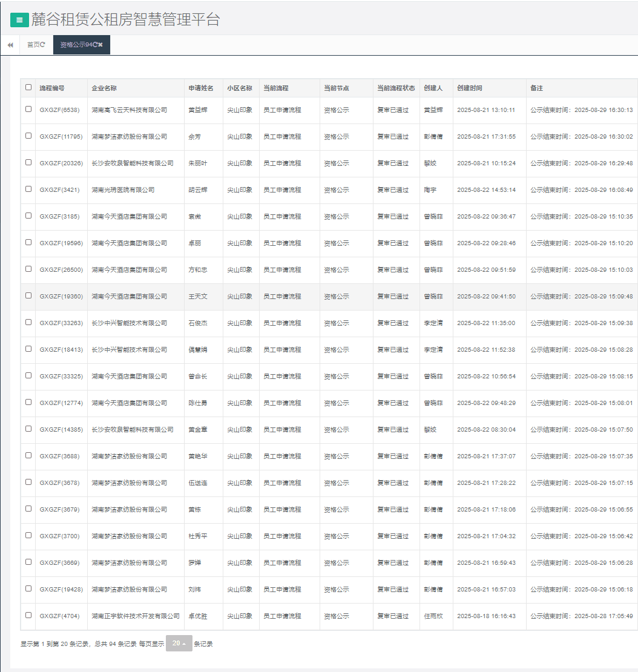
Task: Click company 湖南正宇软件技术开发有限公司 cell
Action: coord(136,616)
